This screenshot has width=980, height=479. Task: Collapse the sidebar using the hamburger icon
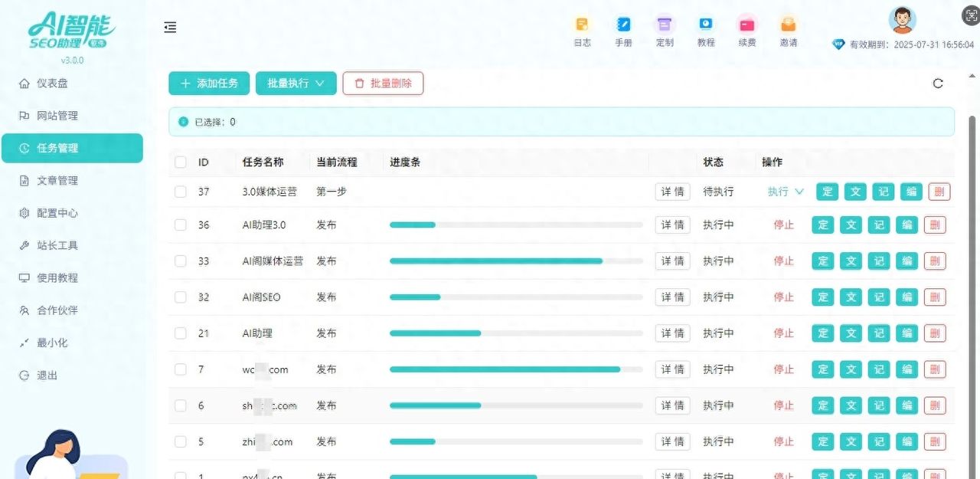[170, 27]
